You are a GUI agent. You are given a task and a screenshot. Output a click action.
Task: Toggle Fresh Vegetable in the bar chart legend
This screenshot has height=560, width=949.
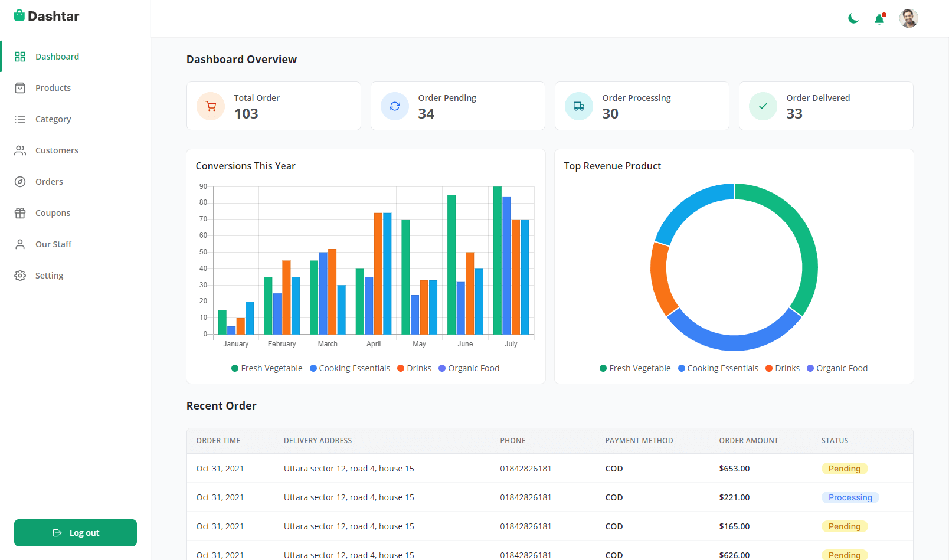267,368
